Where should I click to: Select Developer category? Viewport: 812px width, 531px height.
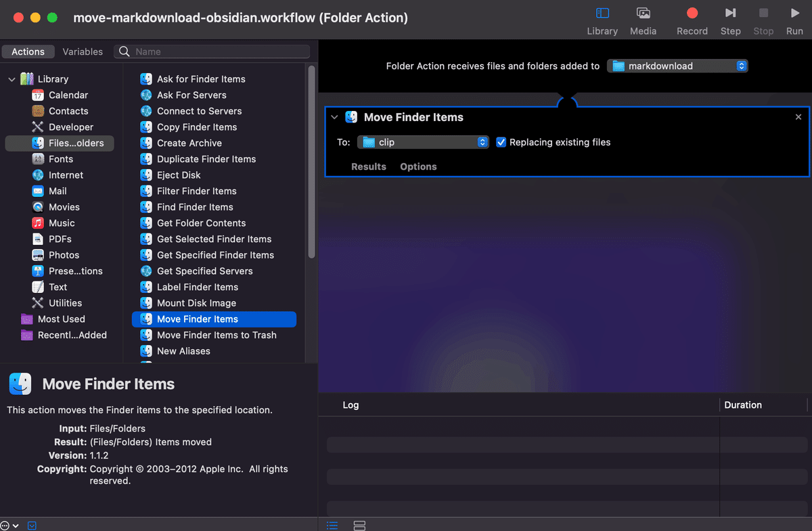71,127
